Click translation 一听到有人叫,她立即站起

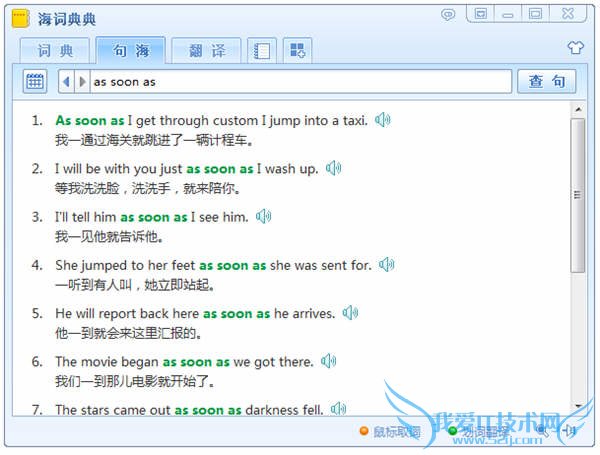[x=135, y=285]
